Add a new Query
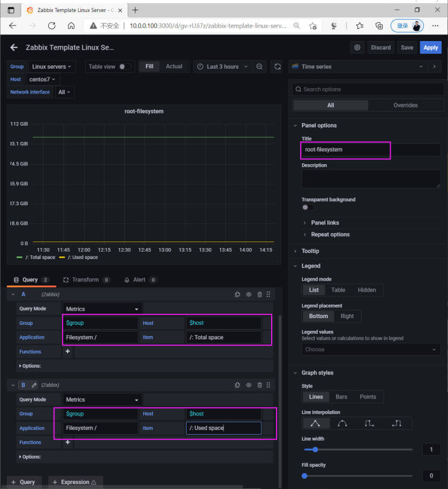Image resolution: width=448 pixels, height=489 pixels. (x=24, y=482)
